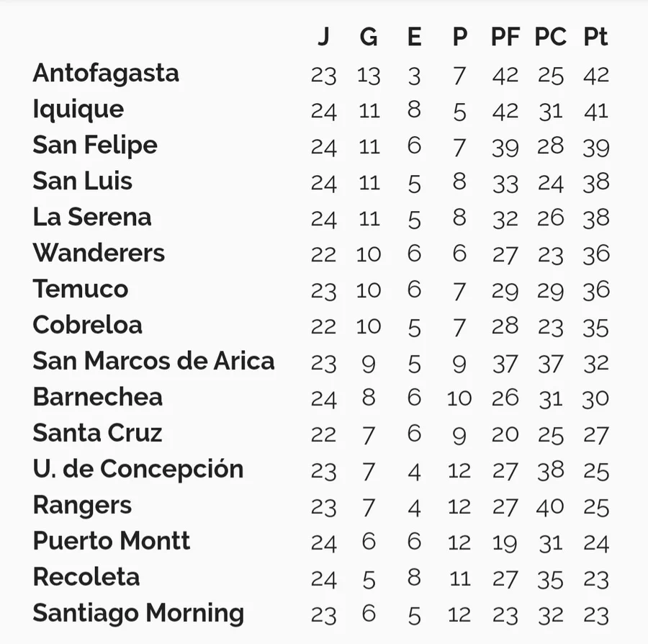Select Cobreloa in the table
The width and height of the screenshot is (648, 644).
tap(88, 326)
